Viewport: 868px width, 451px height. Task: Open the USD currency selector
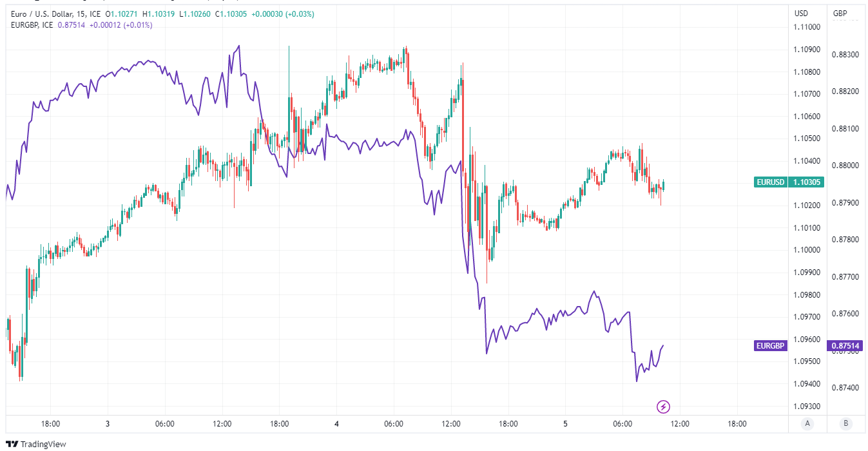tap(802, 14)
